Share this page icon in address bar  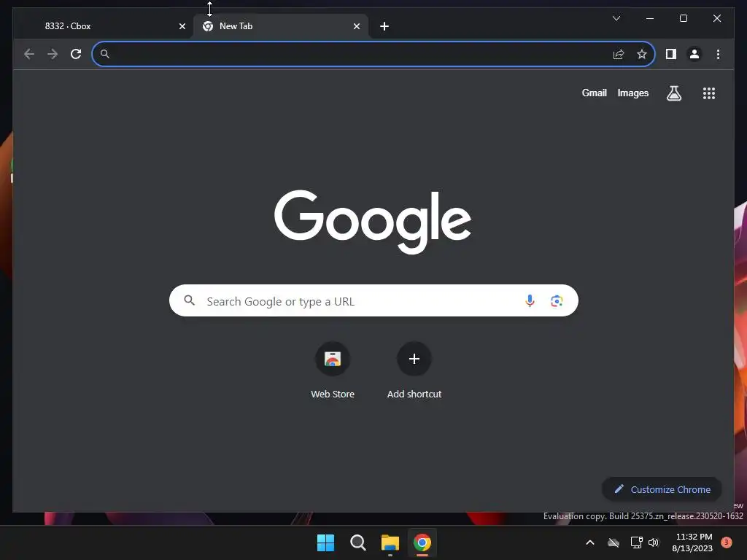tap(619, 54)
